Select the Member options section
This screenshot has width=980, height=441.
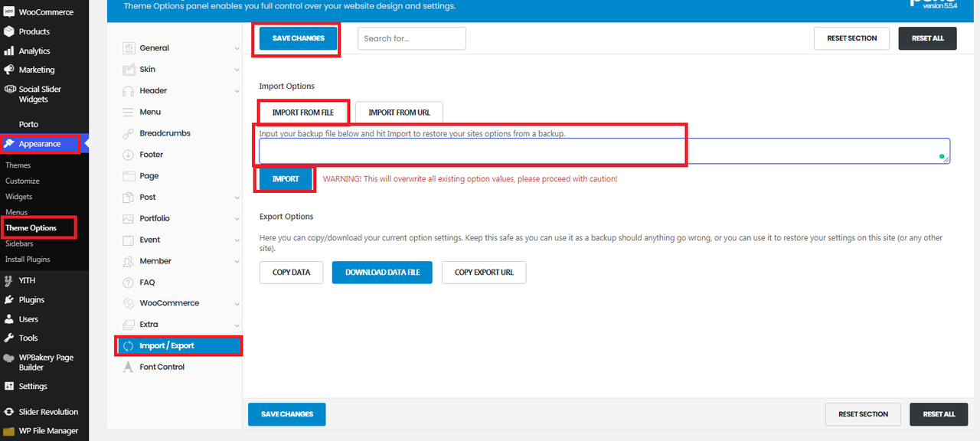[178, 261]
